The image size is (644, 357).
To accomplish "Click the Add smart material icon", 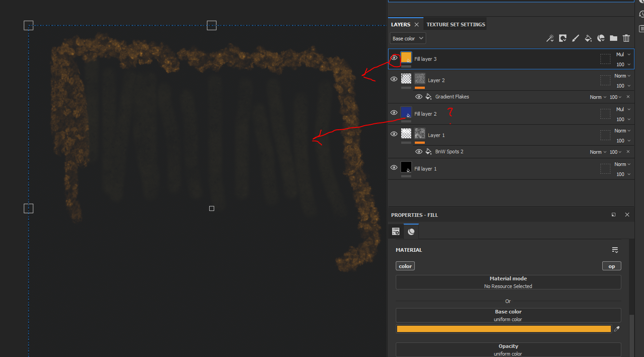I will click(x=600, y=38).
